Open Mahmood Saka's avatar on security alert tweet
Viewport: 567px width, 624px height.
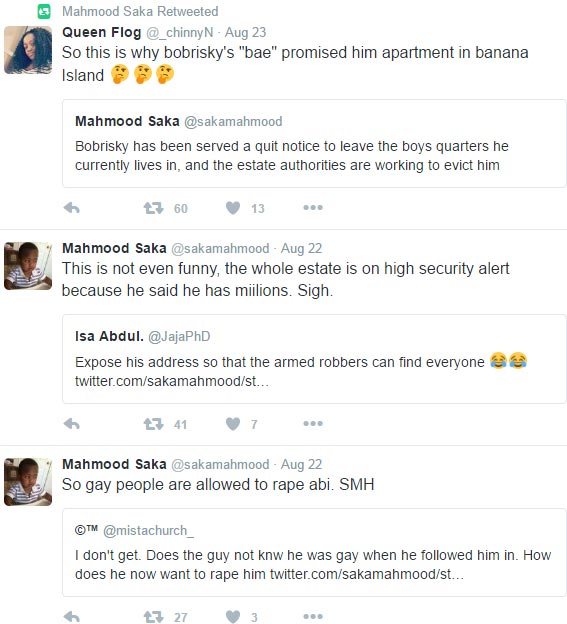(28, 266)
